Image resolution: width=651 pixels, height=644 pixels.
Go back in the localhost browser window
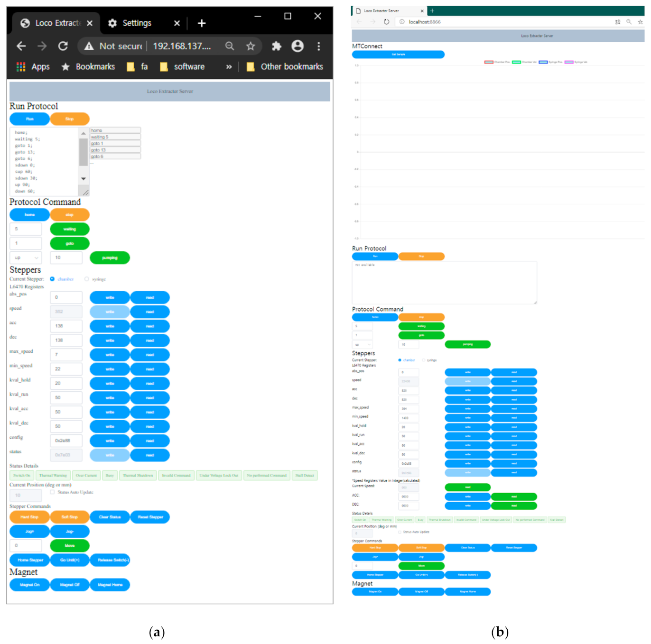[359, 22]
